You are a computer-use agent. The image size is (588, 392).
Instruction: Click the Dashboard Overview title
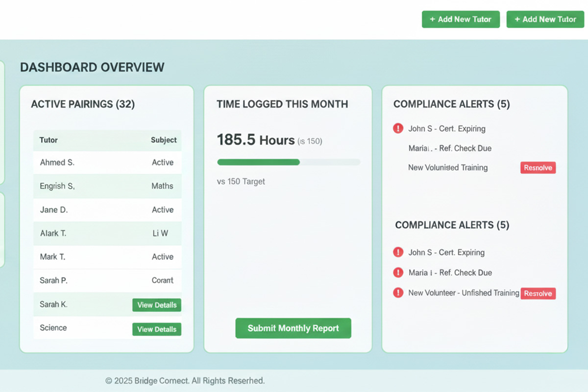click(x=92, y=67)
